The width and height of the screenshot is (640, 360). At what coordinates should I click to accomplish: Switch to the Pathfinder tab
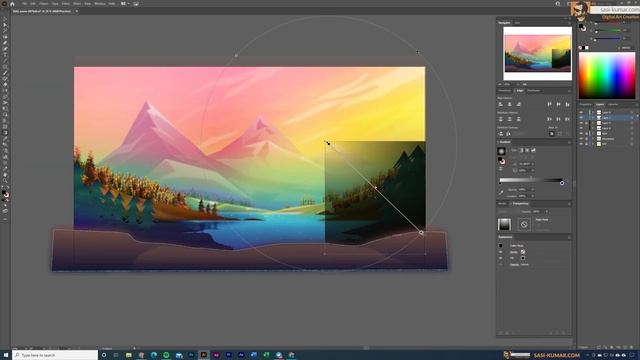pos(533,91)
